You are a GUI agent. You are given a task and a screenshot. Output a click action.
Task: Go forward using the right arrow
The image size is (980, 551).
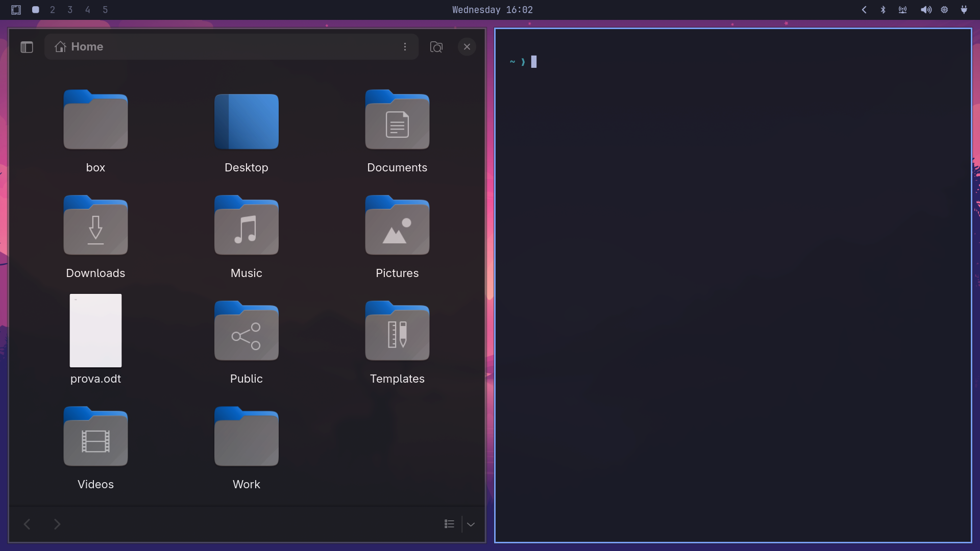(57, 524)
